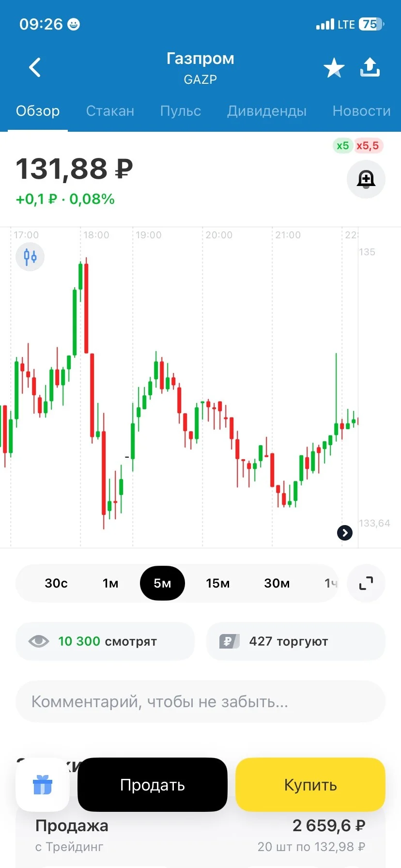The width and height of the screenshot is (401, 868).
Task: Switch chart type with candlestick icon
Action: click(x=30, y=256)
